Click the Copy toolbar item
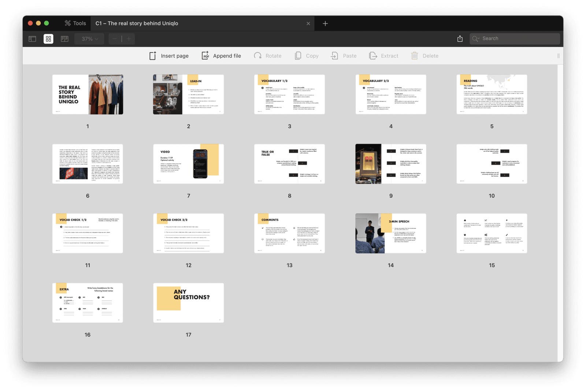Viewport: 586px width, 392px height. pyautogui.click(x=307, y=56)
